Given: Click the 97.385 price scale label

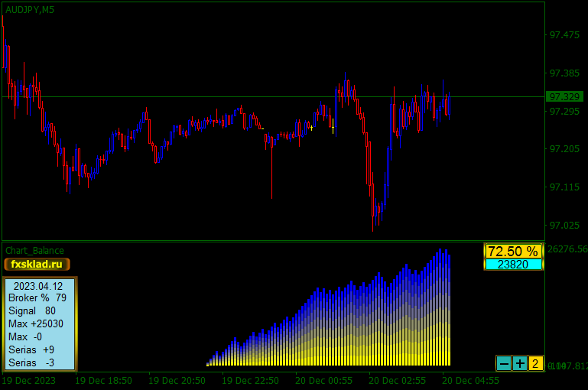Looking at the screenshot, I should pyautogui.click(x=564, y=73).
